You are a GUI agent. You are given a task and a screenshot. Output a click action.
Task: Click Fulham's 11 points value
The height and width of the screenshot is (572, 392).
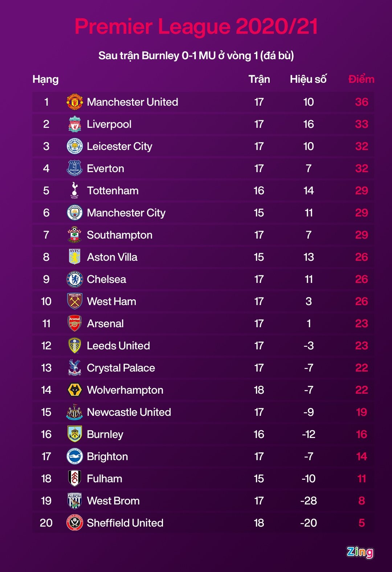click(362, 479)
